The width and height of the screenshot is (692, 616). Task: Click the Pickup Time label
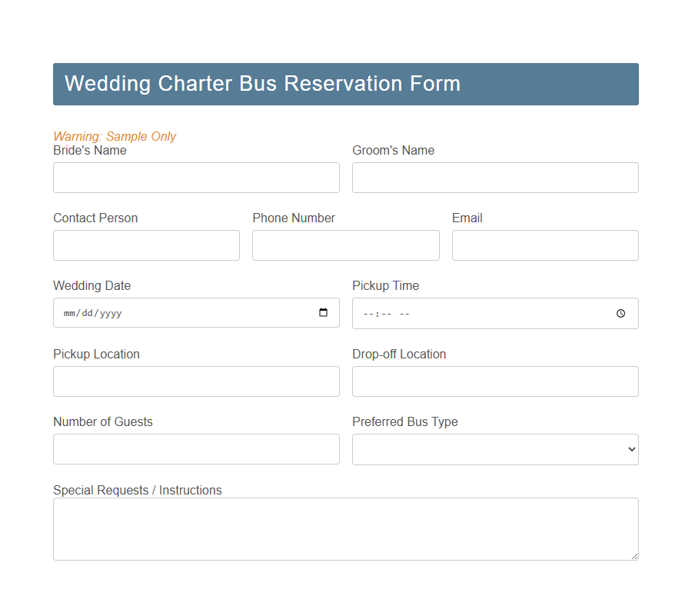(385, 285)
